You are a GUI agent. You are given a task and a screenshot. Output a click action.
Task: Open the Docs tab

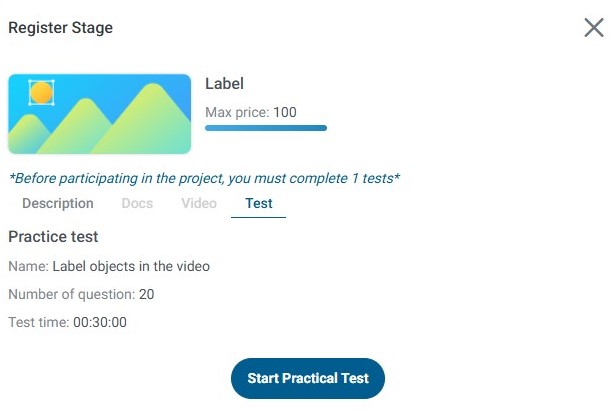pos(137,203)
